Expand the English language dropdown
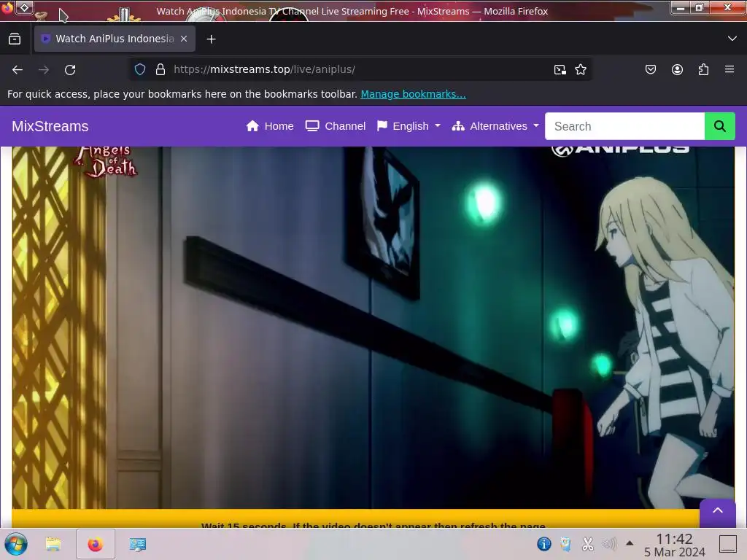 pyautogui.click(x=409, y=126)
